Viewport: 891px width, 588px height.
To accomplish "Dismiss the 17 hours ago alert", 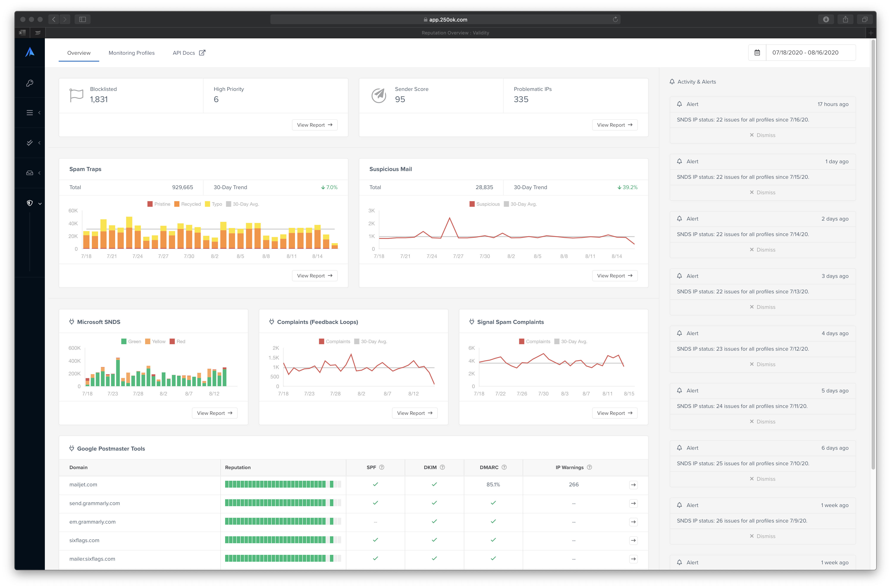I will 762,135.
